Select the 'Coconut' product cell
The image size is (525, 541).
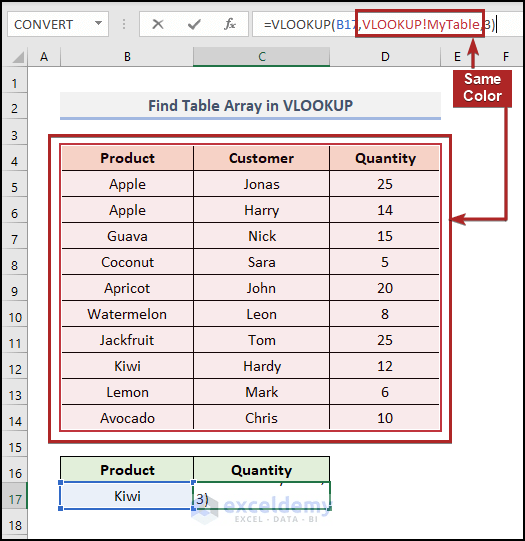(127, 262)
